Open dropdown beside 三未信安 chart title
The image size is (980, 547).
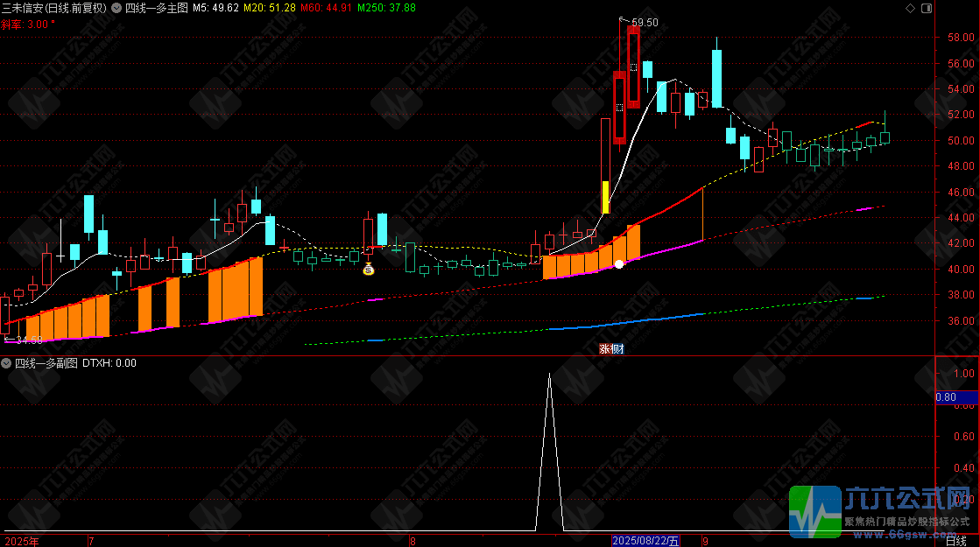pos(116,8)
